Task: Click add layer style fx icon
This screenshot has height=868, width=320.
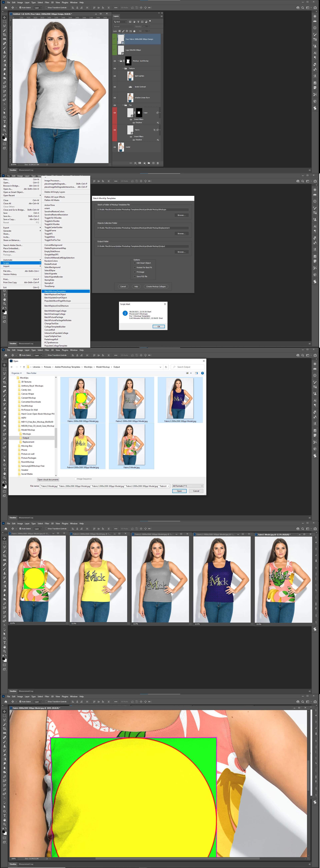Action: pos(136,163)
